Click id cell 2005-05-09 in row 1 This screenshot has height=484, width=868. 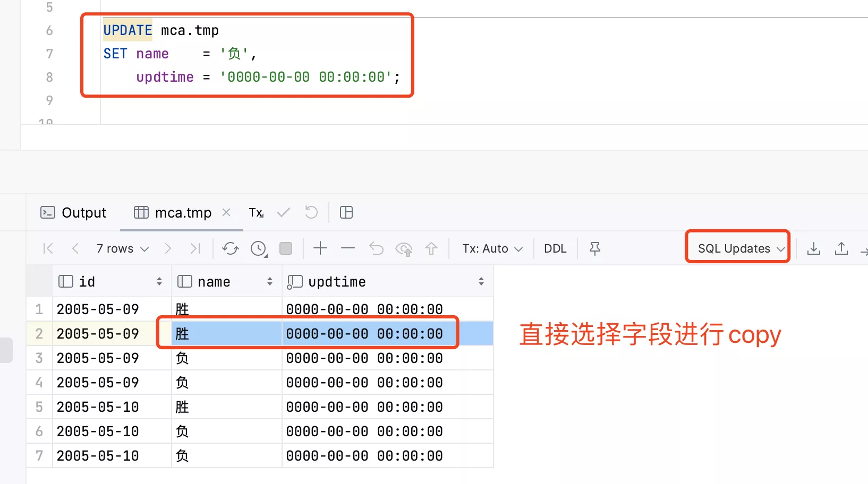[112, 309]
